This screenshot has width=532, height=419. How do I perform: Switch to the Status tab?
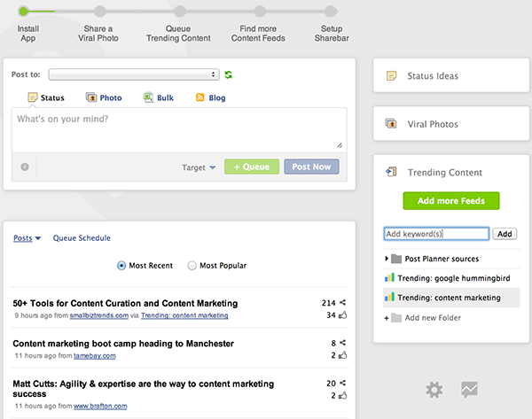coord(46,97)
